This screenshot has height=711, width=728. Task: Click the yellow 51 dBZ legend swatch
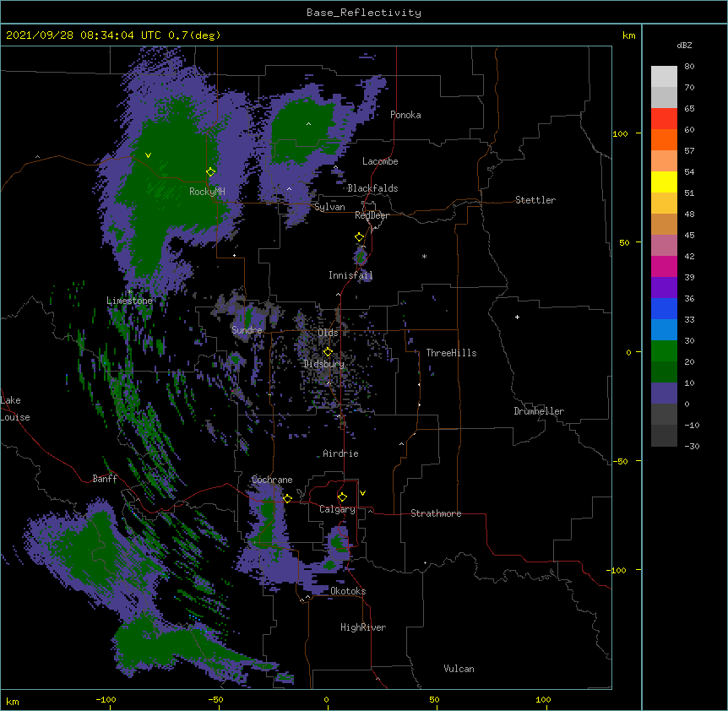(x=664, y=182)
